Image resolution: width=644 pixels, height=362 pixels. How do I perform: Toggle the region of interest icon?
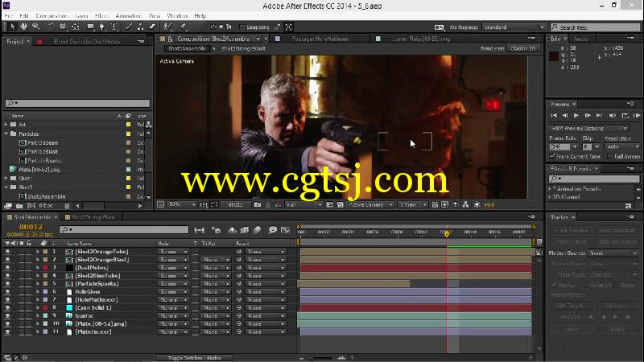(329, 204)
